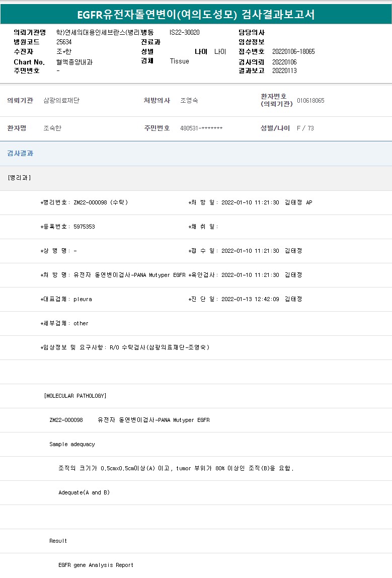Viewport: 392px width, 578px height.
Task: Select the 병리번호 ZM22-000098 (수탁) entry
Action: pyautogui.click(x=85, y=202)
